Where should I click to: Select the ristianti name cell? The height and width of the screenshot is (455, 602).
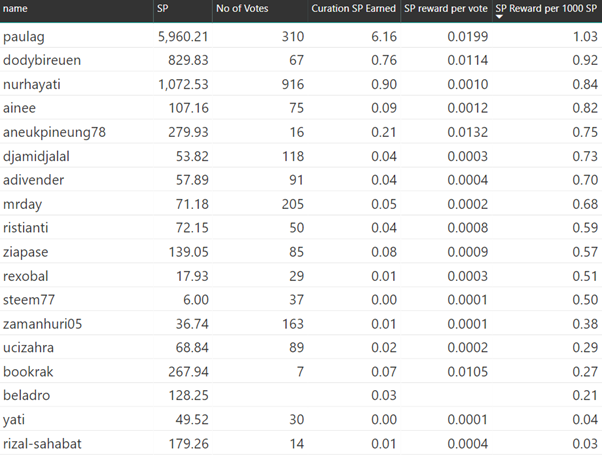26,228
